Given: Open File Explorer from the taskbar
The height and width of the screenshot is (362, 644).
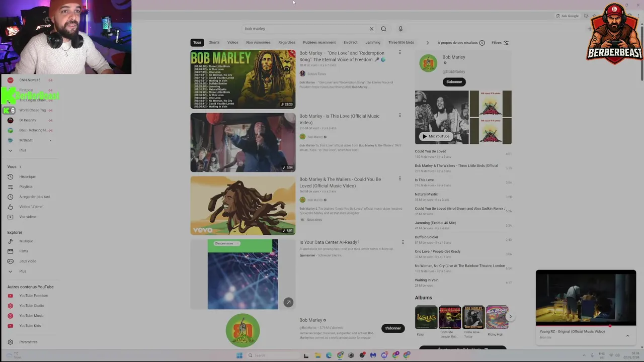Looking at the screenshot, I should point(317,355).
